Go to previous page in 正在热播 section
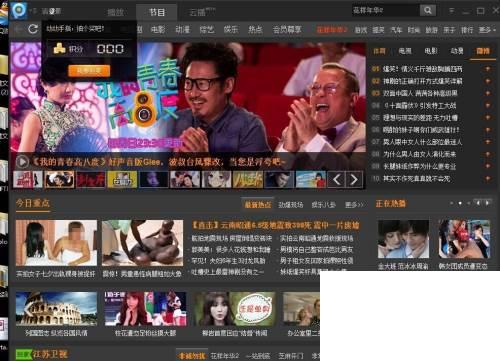Viewport: 500px width, 361px height. click(x=478, y=203)
